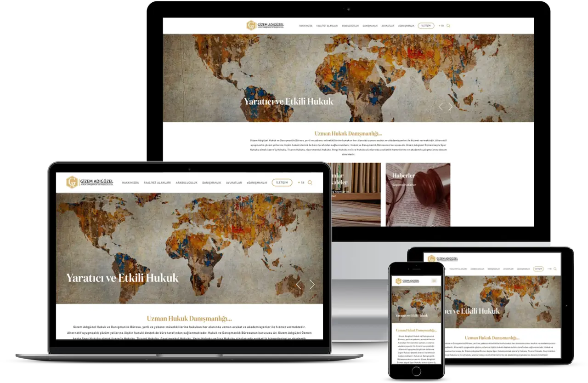Open TR language dropdown on laptop
Screen dimensions: 588x383
tap(301, 183)
